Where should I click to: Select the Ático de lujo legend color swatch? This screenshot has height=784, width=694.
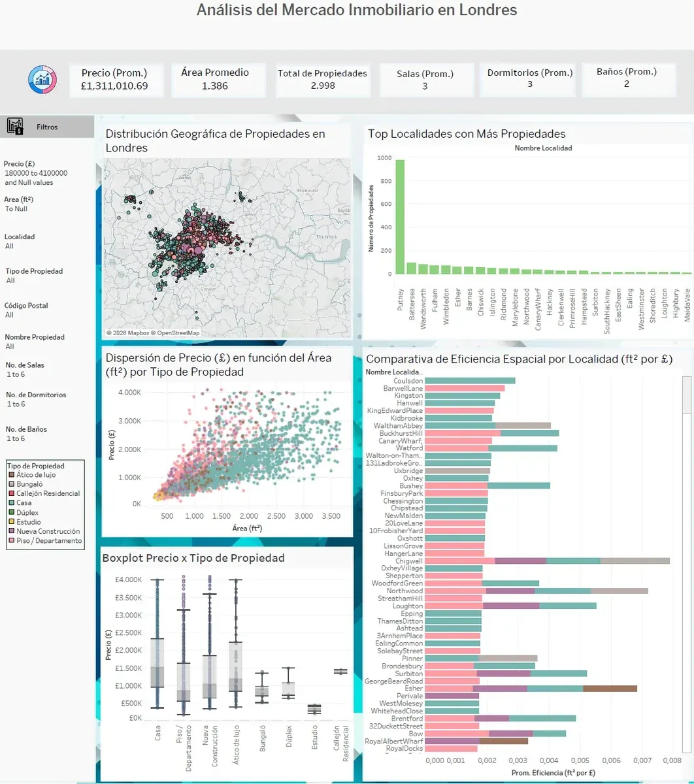pos(11,475)
